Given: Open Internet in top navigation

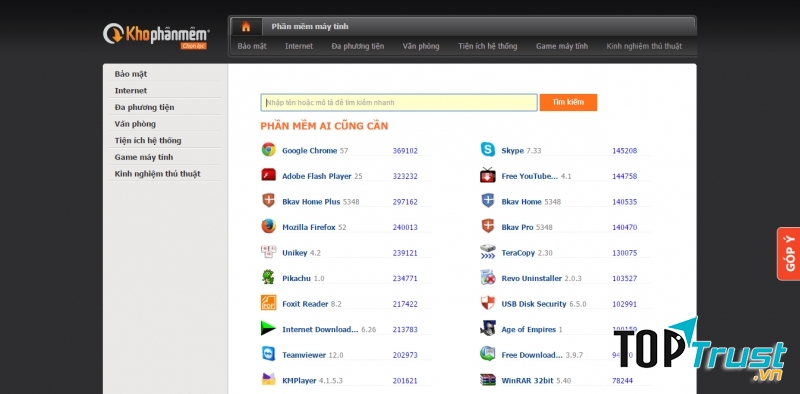Looking at the screenshot, I should tap(299, 46).
